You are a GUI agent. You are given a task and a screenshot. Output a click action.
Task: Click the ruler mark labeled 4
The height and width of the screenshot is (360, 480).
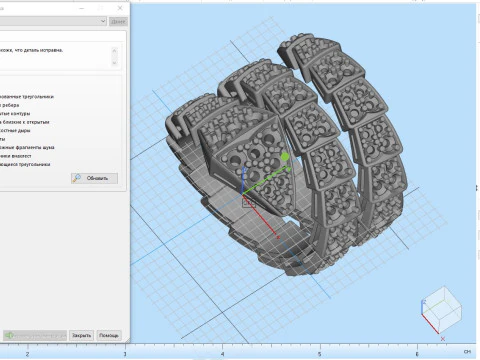click(x=222, y=354)
